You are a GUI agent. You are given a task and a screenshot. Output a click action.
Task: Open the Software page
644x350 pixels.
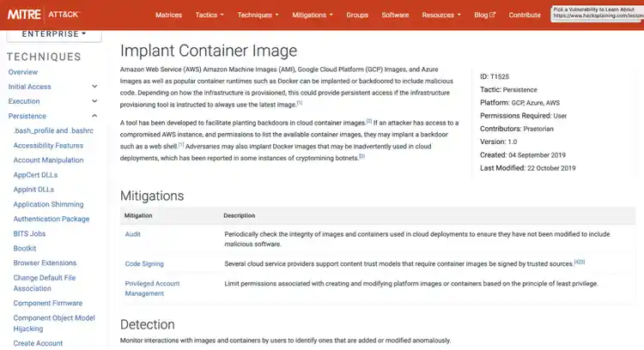click(395, 15)
